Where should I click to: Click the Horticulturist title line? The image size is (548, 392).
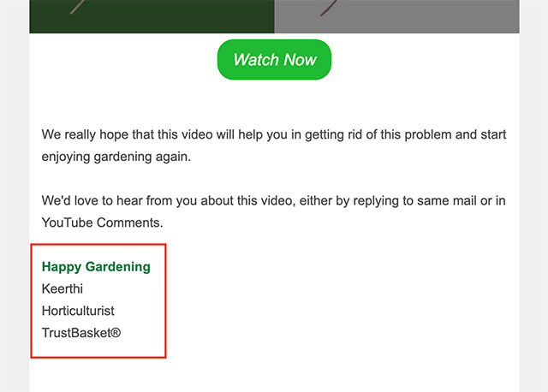coord(78,311)
